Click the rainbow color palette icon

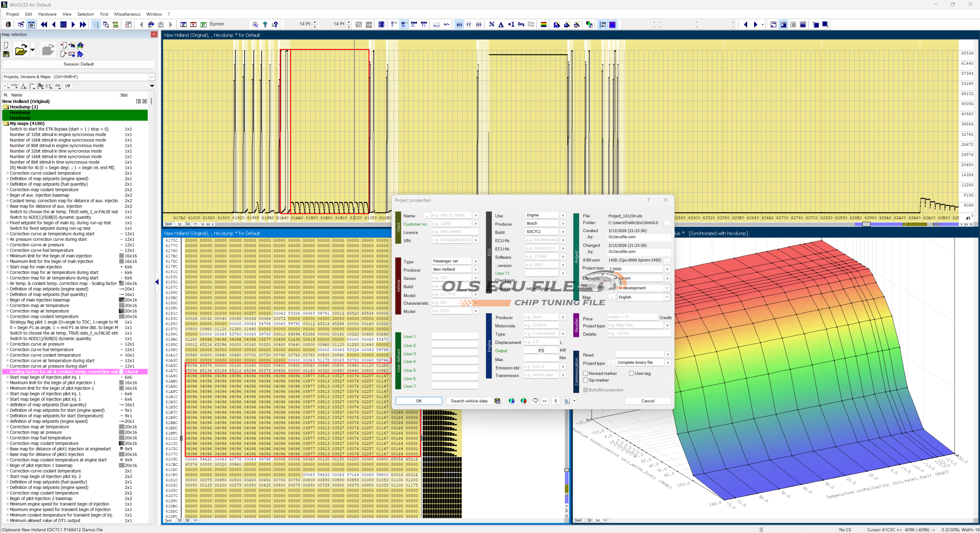(x=543, y=25)
